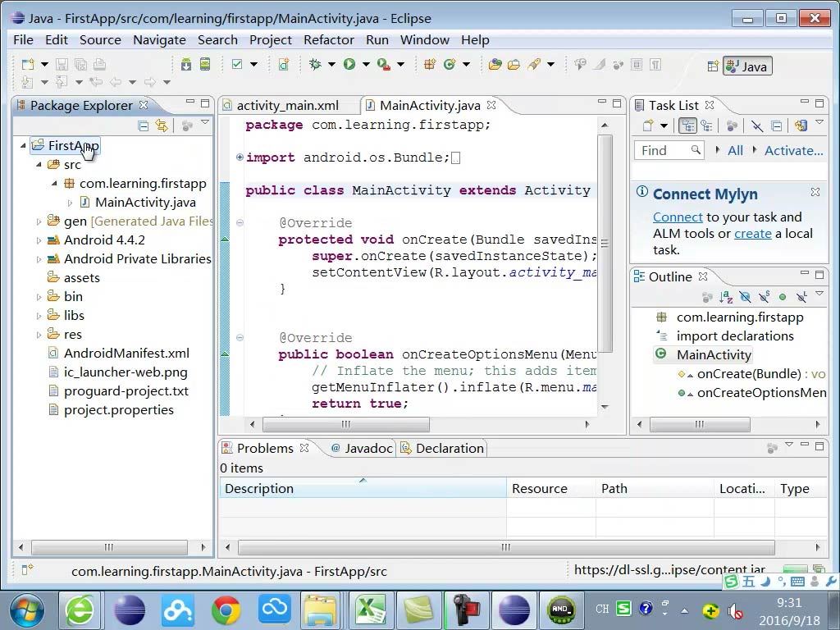
Task: Click the Next Annotation icon in toolbar
Action: point(27,82)
